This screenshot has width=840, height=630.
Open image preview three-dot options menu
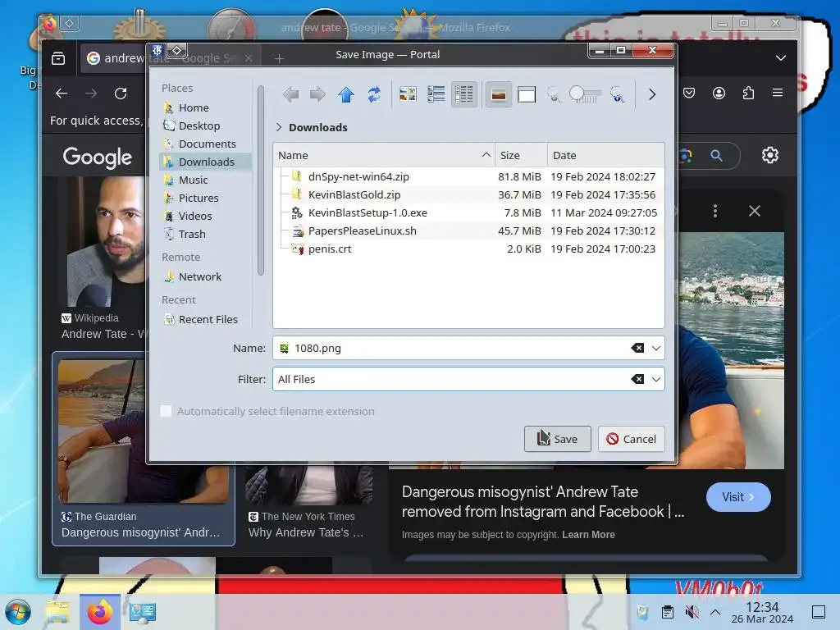pos(715,211)
